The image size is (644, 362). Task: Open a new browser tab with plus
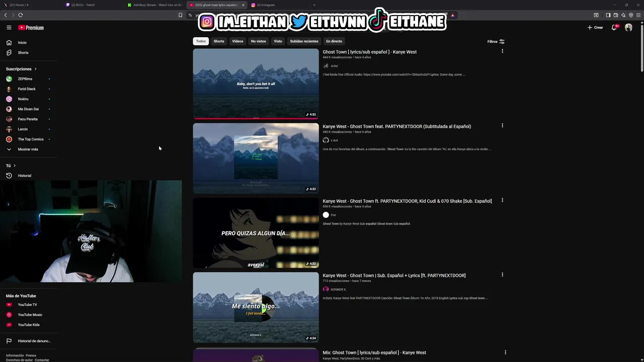click(314, 5)
